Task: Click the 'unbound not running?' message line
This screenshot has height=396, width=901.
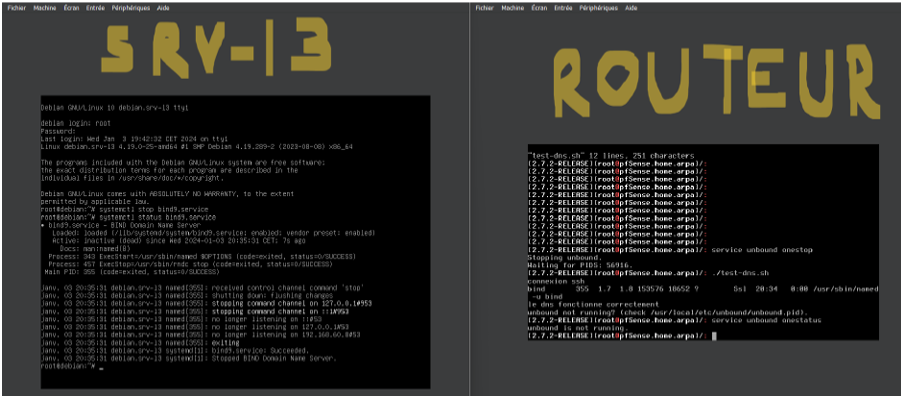Action: pyautogui.click(x=669, y=312)
